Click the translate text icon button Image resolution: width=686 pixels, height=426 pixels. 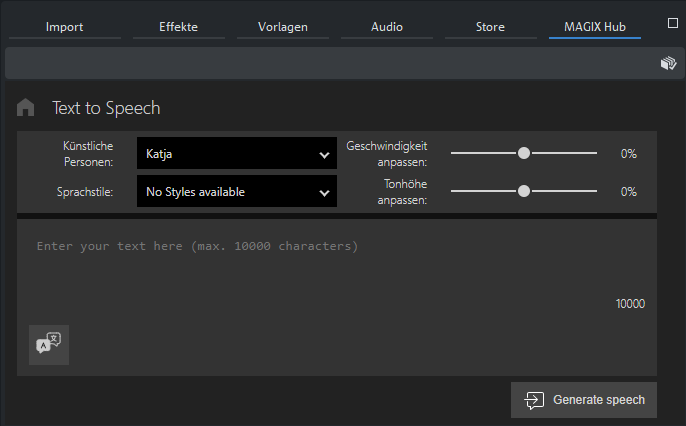coord(49,345)
